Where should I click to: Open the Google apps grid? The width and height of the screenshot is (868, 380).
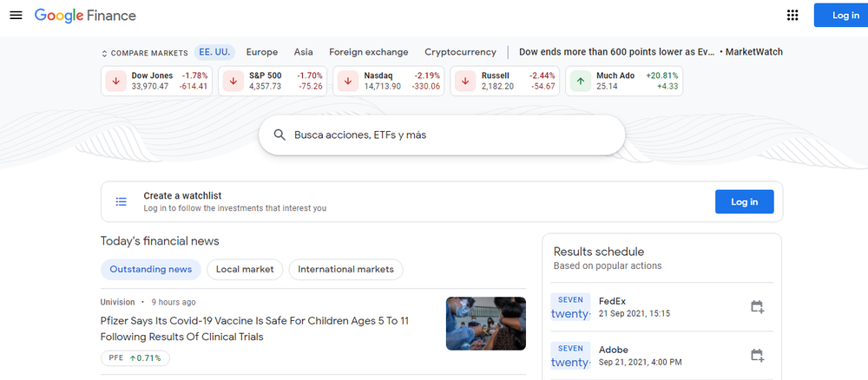click(x=792, y=16)
